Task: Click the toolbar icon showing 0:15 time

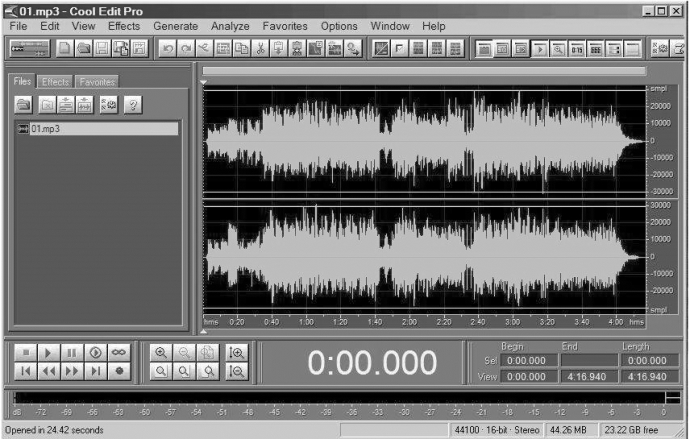Action: coord(576,48)
